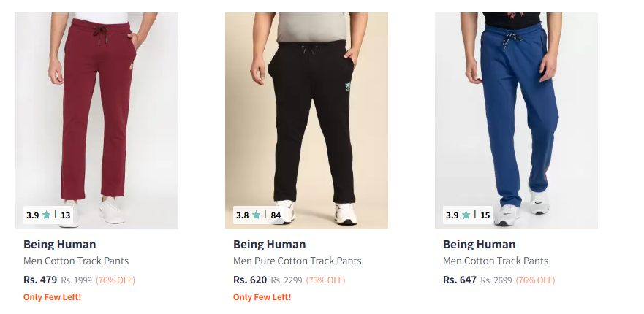Click star icon on maroon pants rating
Screen dimensions: 644x314
(x=47, y=215)
